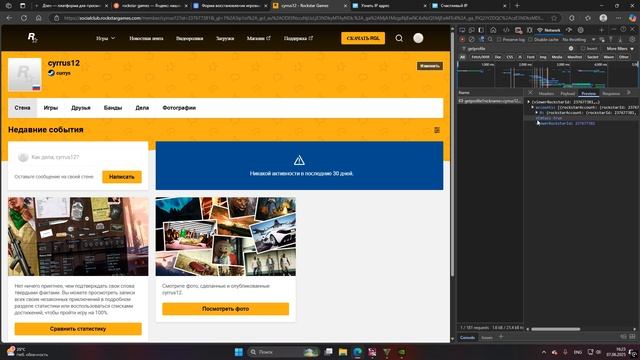The image size is (640, 360).
Task: Expand the root JSON object in Preview
Action: pos(529,102)
